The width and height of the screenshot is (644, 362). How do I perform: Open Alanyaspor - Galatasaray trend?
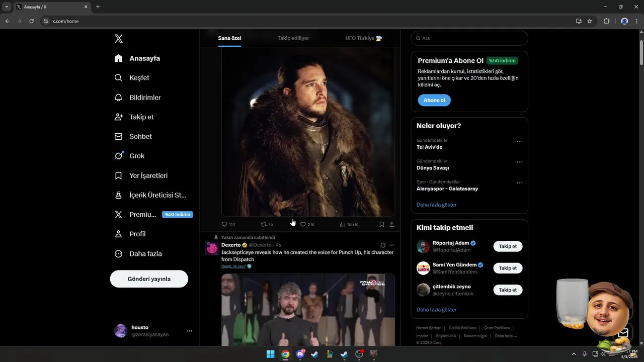pos(447,189)
